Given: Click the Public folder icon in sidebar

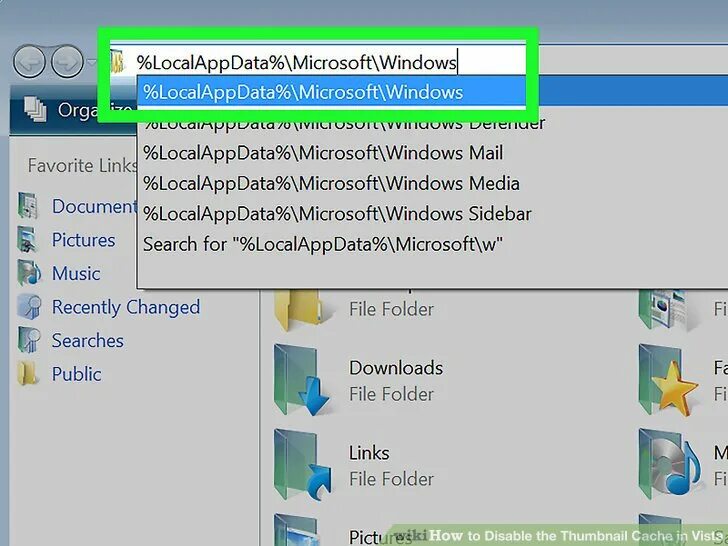Looking at the screenshot, I should [x=27, y=374].
